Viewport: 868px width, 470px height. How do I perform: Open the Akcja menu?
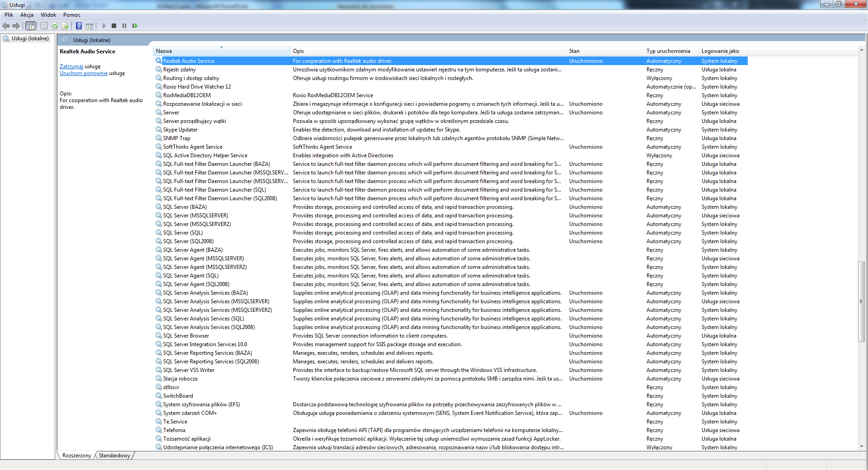27,15
